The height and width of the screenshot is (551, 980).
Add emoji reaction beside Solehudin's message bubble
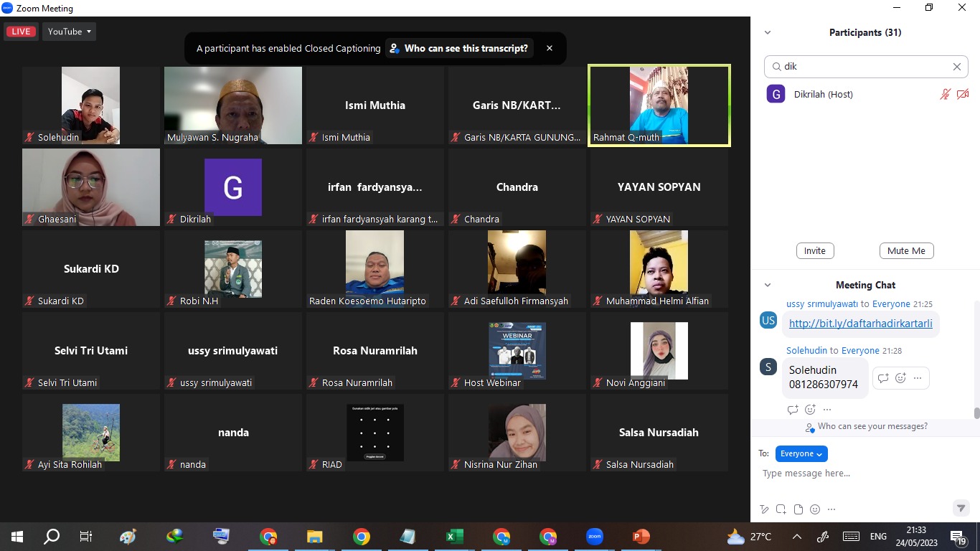(900, 378)
